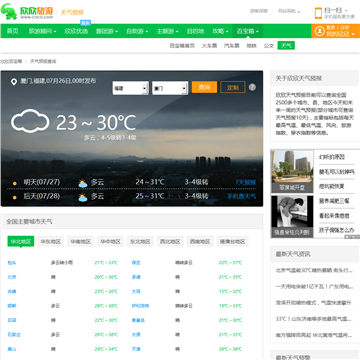Click the large cloud weather icon
The width and height of the screenshot is (360, 360).
30,121
